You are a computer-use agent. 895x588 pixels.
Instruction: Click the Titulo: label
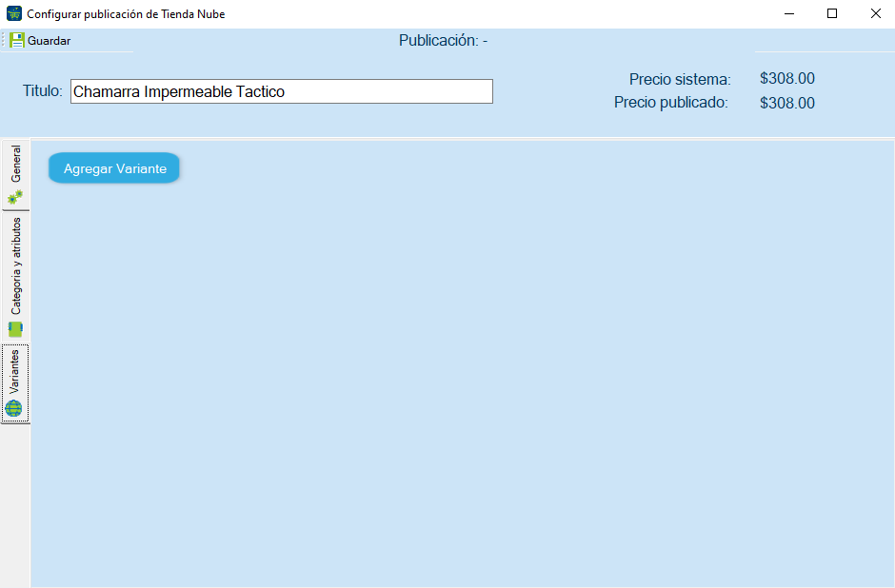(42, 90)
